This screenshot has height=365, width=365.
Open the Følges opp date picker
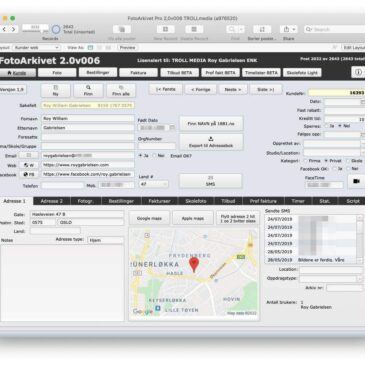click(362, 134)
